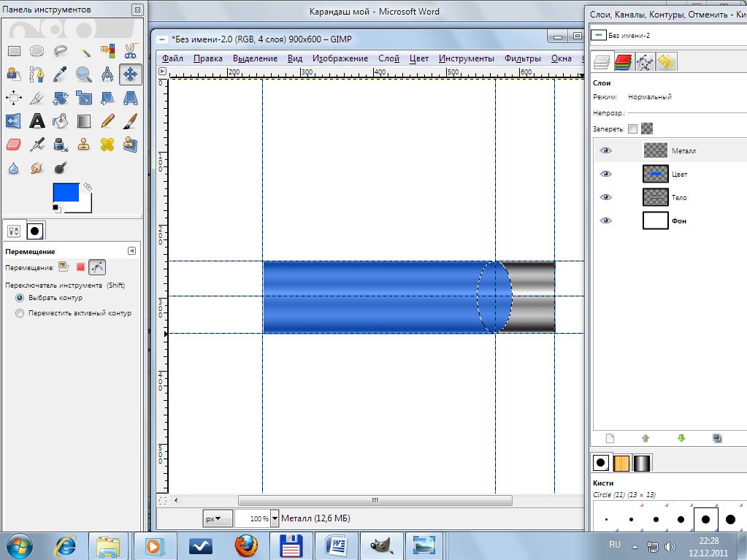Hide the Металл layer

pyautogui.click(x=605, y=150)
